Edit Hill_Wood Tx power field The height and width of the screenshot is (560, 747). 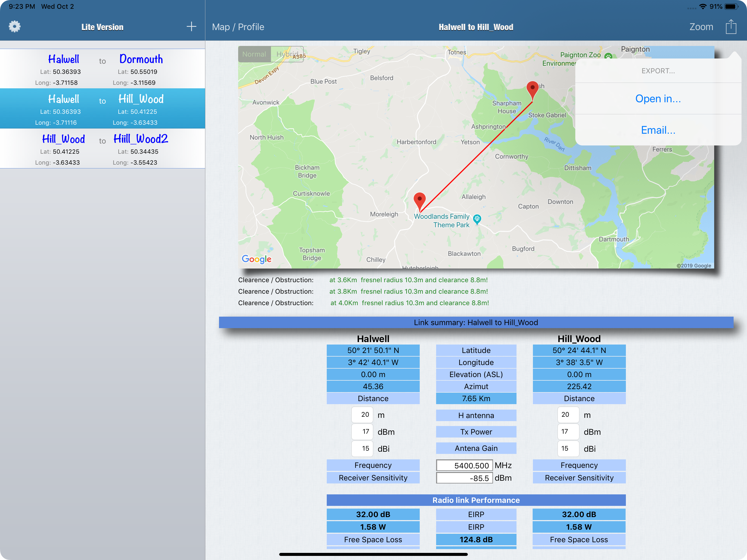click(x=568, y=432)
